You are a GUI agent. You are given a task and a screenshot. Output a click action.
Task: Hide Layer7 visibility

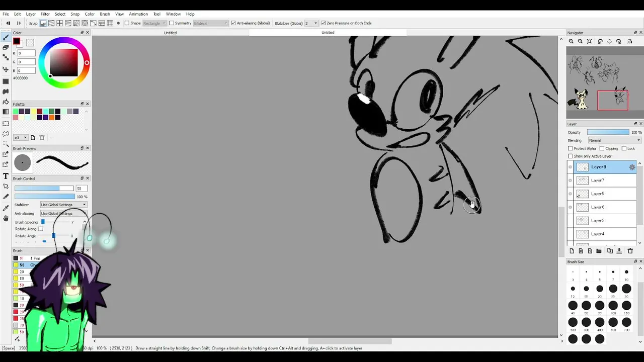point(570,180)
